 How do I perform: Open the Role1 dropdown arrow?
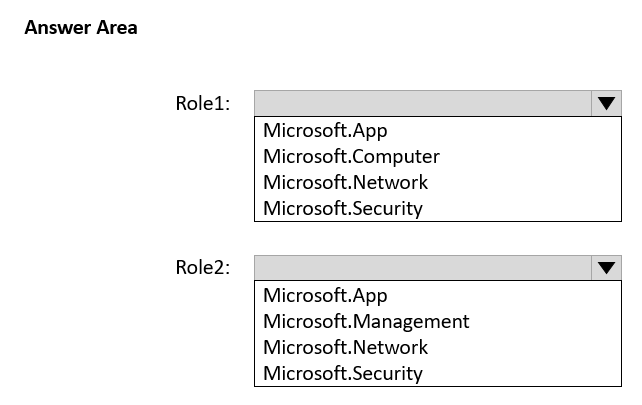point(606,103)
